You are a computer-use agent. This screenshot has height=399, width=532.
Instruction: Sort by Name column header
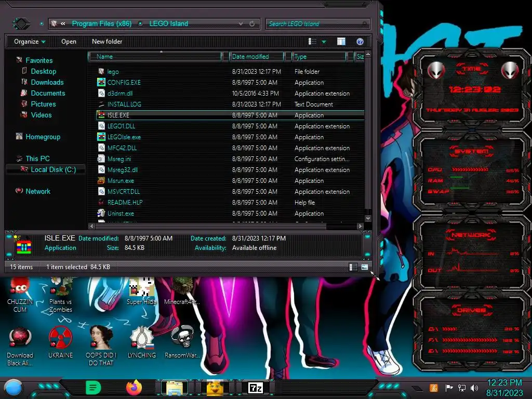coord(155,57)
